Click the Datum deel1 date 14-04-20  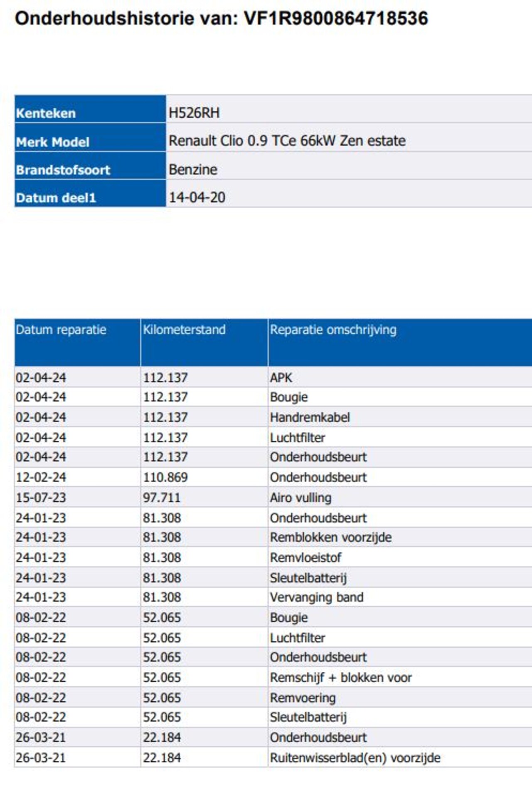pyautogui.click(x=197, y=197)
